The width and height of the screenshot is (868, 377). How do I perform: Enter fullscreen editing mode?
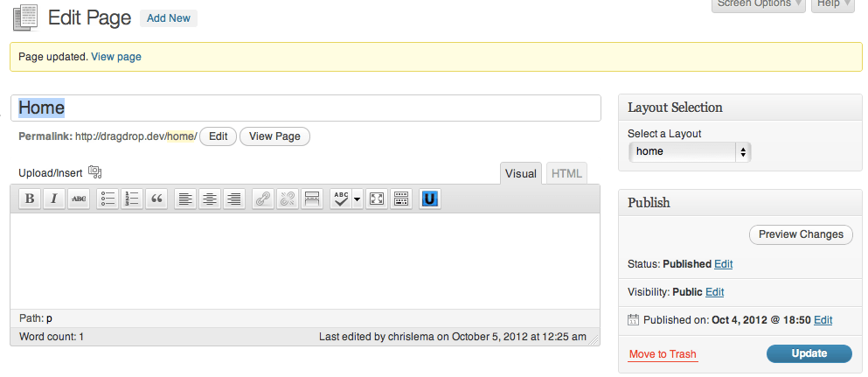[x=377, y=199]
